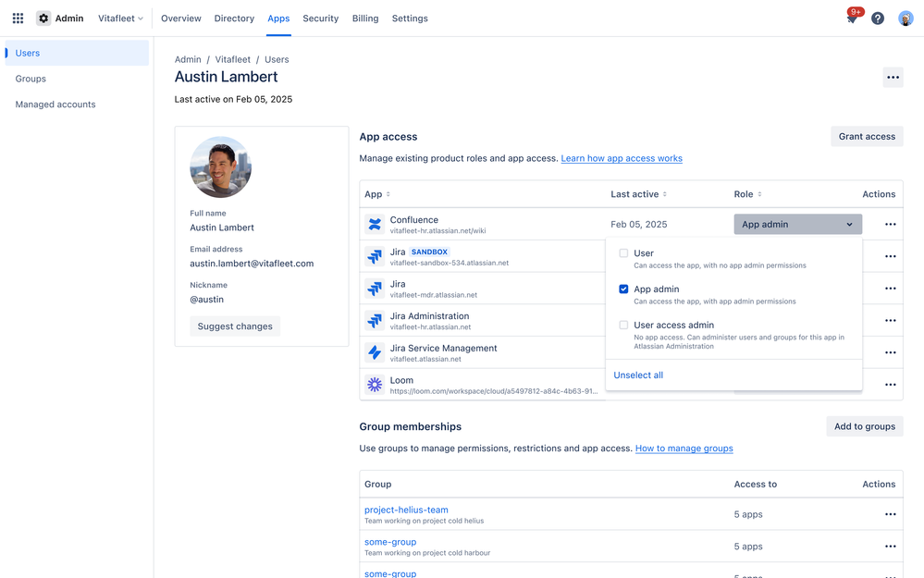Open the profile avatar in the top bar
Viewport: 924px width, 578px height.
point(906,18)
